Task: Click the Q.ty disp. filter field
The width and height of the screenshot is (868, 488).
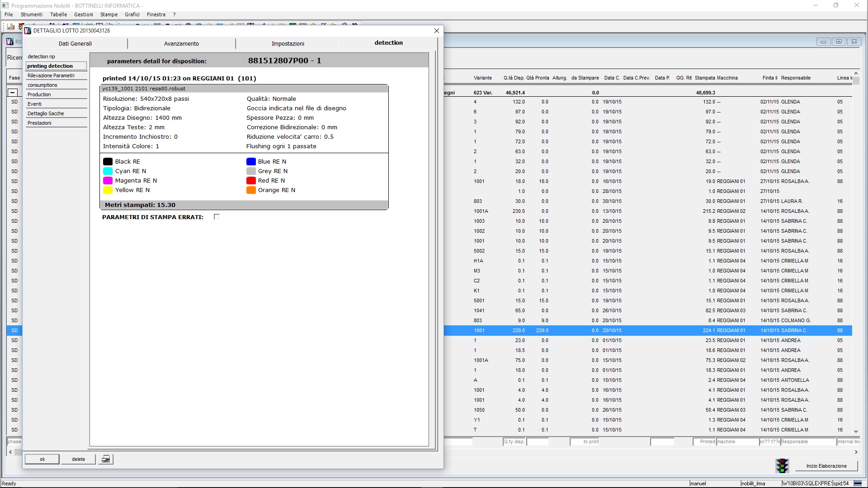Action: pyautogui.click(x=514, y=442)
